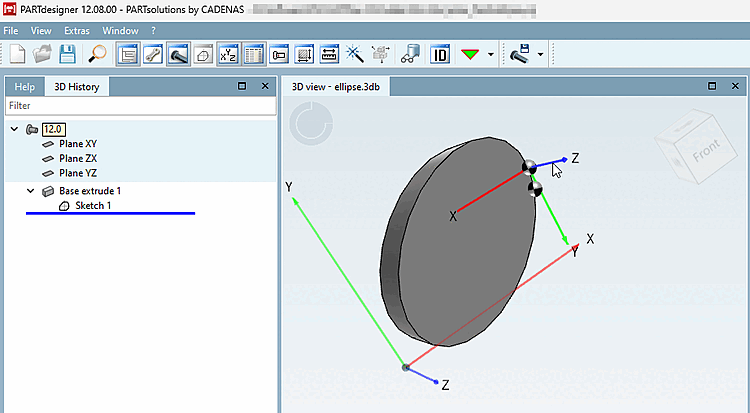Viewport: 750px width, 413px height.
Task: Click the exploded cubes icon
Action: pos(381,54)
